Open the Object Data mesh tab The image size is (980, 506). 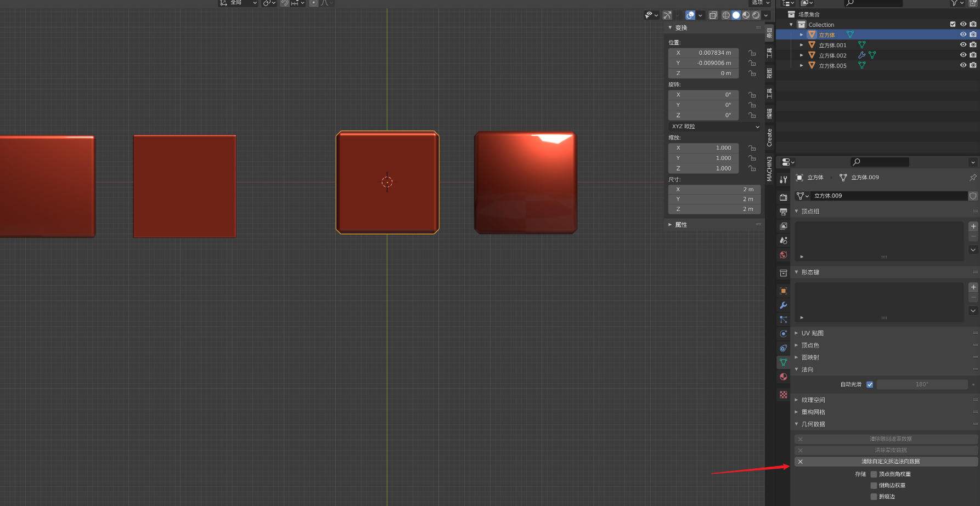783,362
